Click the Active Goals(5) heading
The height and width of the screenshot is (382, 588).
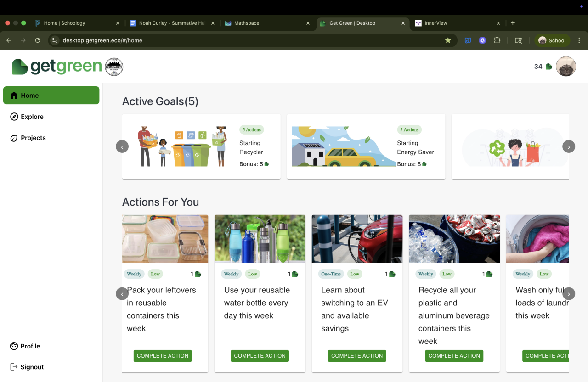coord(160,101)
